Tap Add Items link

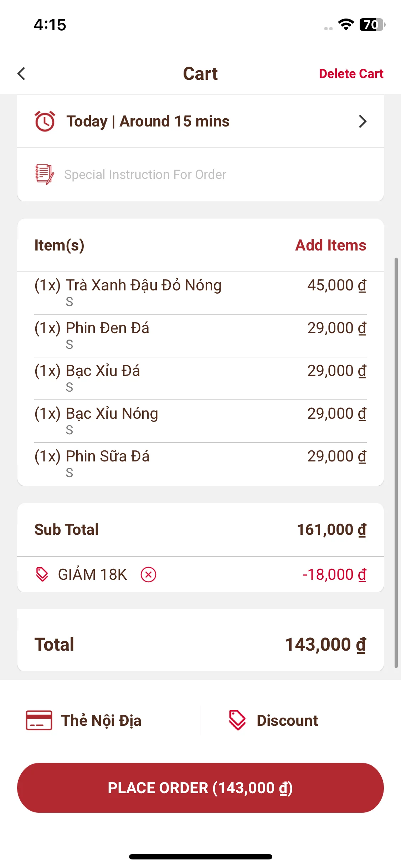pyautogui.click(x=330, y=245)
